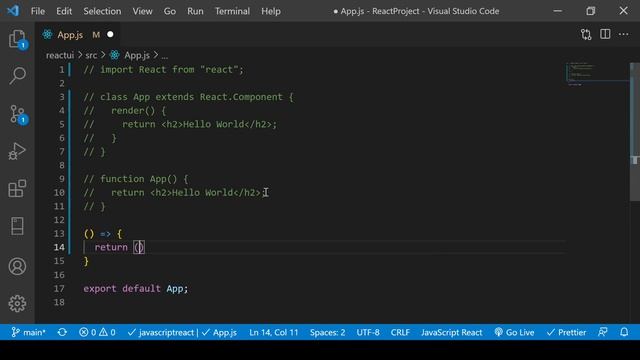Open the View menu
The image size is (640, 360).
142,11
